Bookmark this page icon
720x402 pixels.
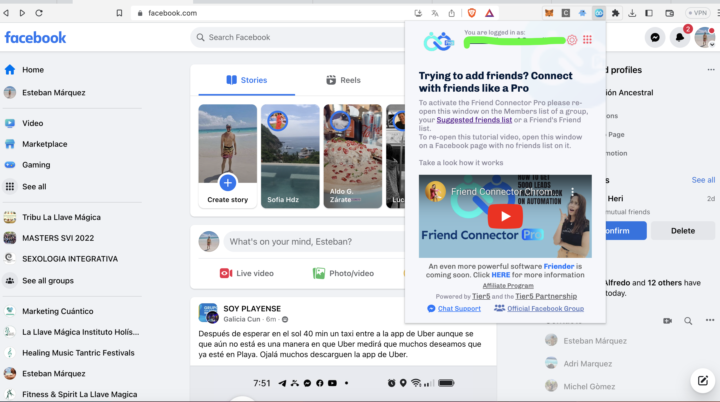coord(119,13)
